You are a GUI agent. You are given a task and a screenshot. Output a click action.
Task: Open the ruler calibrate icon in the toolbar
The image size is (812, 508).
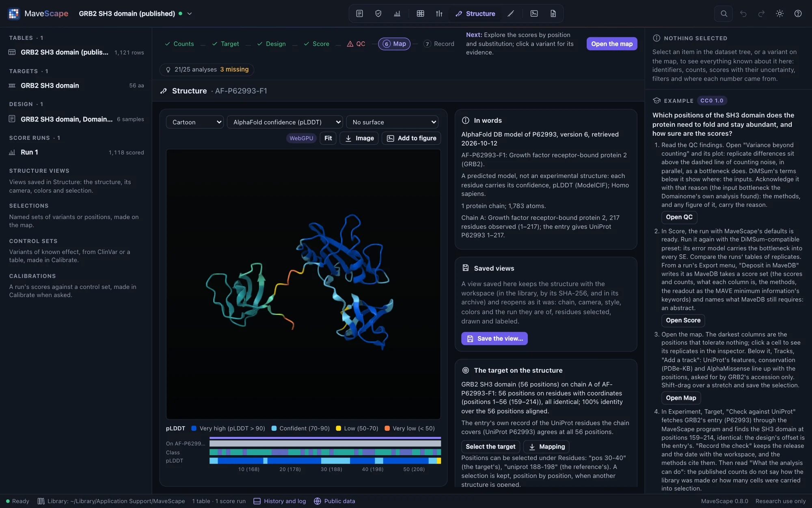coord(511,13)
